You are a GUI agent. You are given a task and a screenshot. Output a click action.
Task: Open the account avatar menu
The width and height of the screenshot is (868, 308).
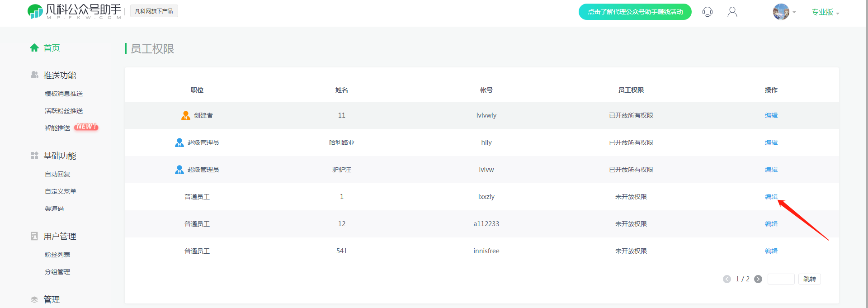click(781, 12)
